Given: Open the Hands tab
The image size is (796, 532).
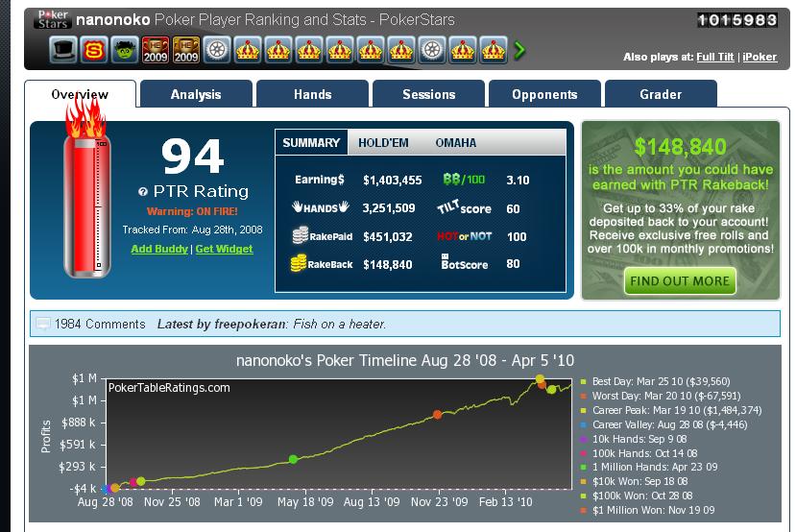Looking at the screenshot, I should [312, 94].
